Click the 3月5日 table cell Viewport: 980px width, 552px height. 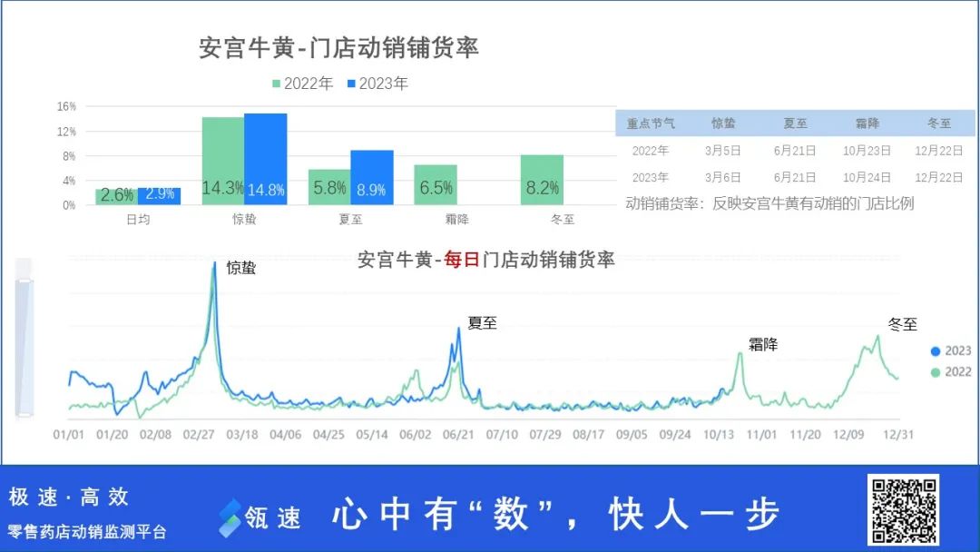coord(723,151)
